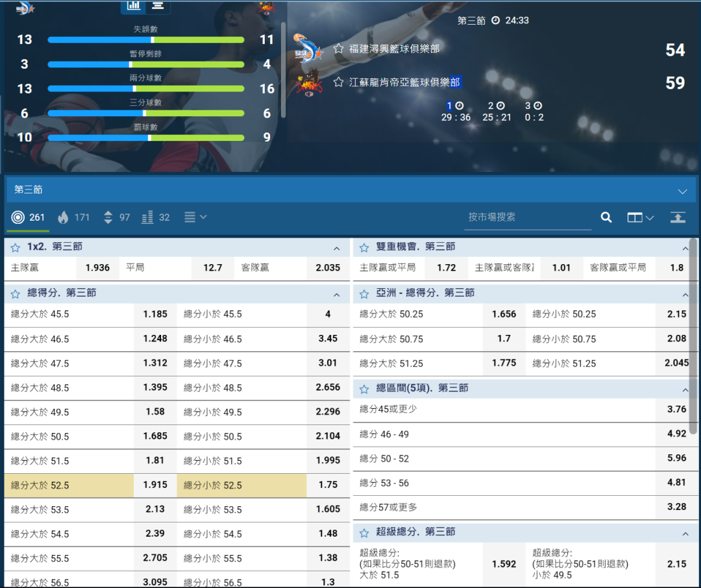701x588 pixels.
Task: Collapse the 總得分. 第三節 section
Action: click(336, 295)
